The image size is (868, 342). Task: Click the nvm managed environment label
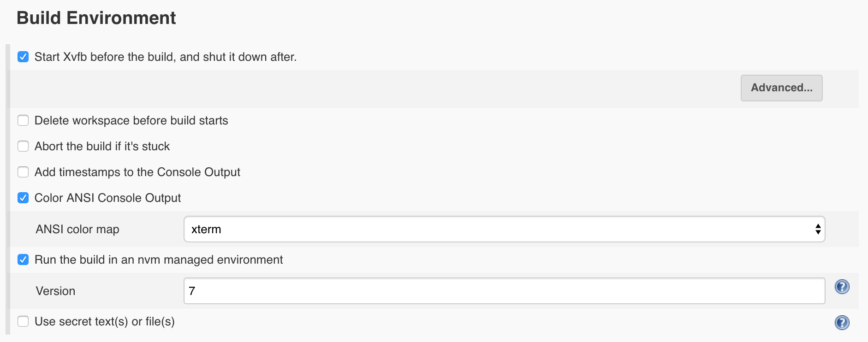click(x=159, y=259)
